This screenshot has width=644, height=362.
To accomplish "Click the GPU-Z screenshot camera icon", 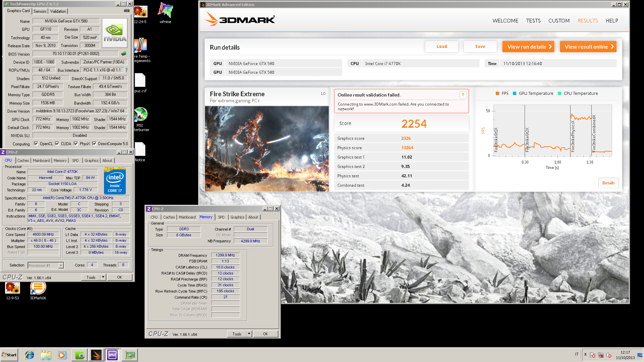I will click(x=127, y=11).
